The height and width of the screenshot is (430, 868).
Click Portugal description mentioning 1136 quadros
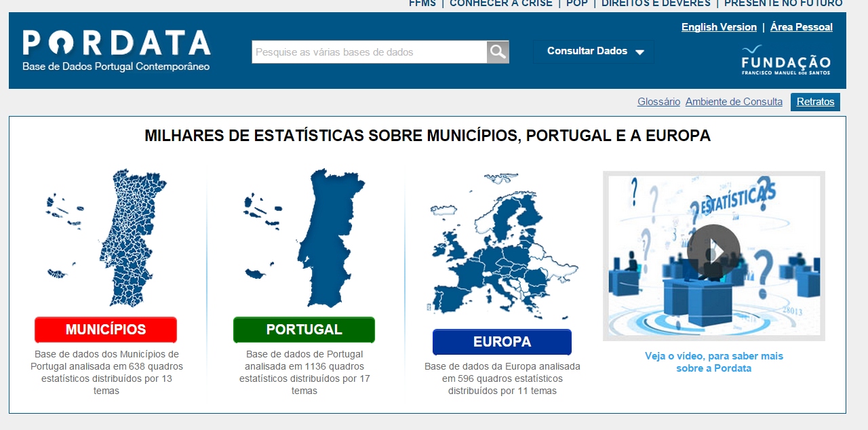click(x=304, y=372)
